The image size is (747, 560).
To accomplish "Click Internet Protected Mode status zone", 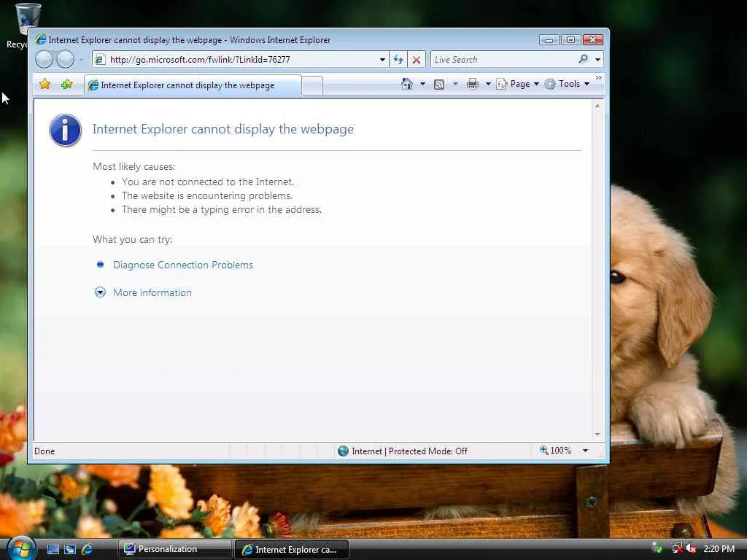I will [x=403, y=451].
